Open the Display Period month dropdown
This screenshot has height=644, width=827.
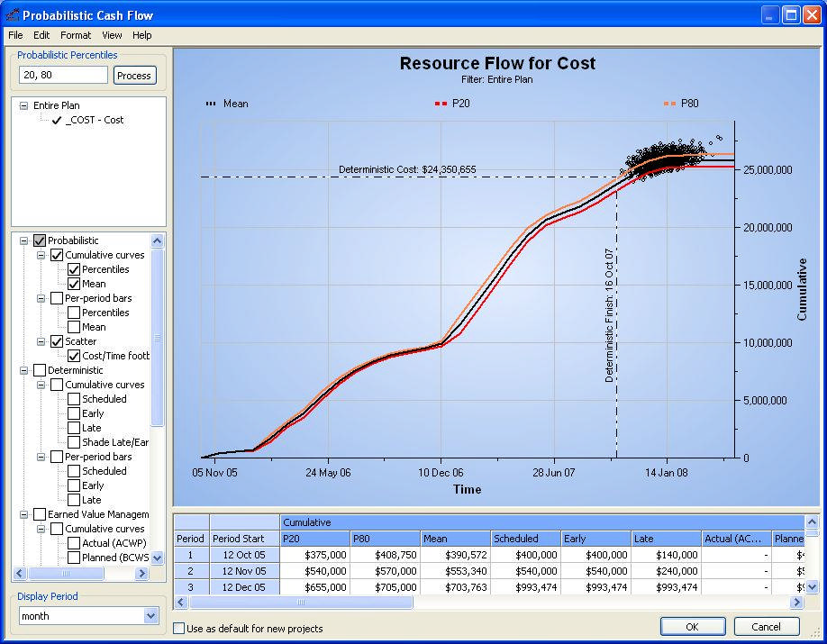point(150,616)
